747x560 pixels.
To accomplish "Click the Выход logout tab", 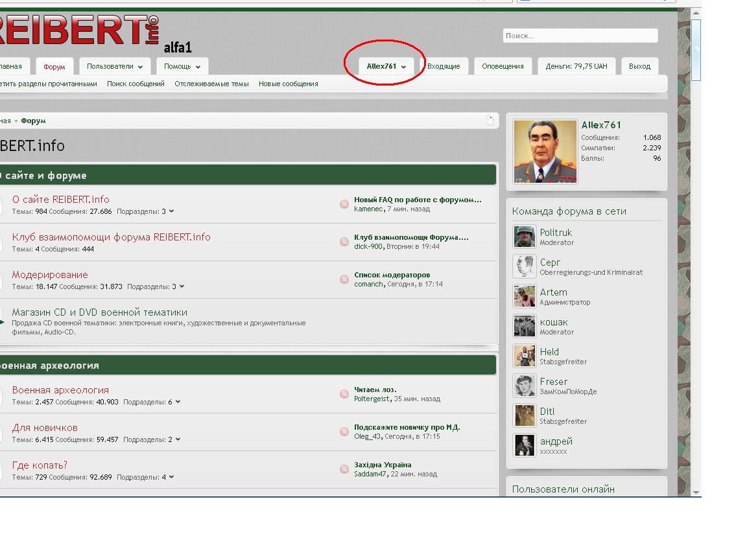I will click(x=639, y=66).
